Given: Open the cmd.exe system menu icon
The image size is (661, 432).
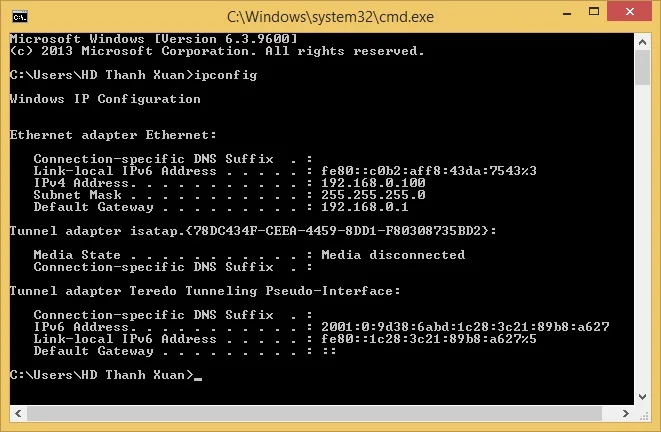Looking at the screenshot, I should coord(20,17).
